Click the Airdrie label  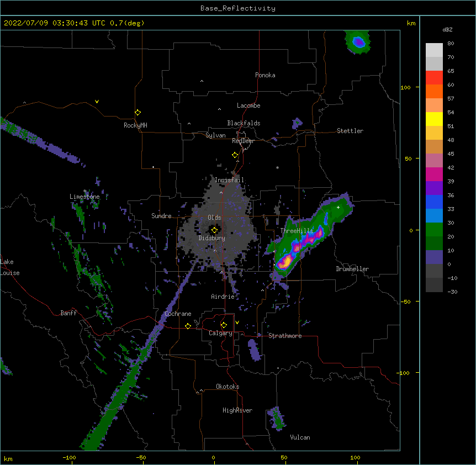(x=223, y=297)
